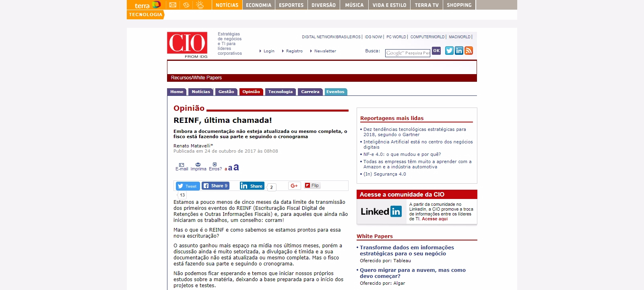Open the horoscope zodiac icon
This screenshot has width=644, height=290.
(186, 5)
